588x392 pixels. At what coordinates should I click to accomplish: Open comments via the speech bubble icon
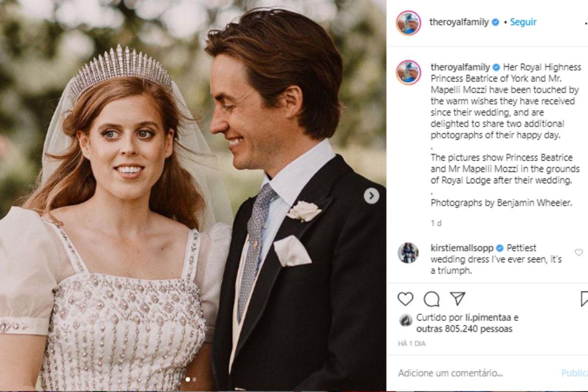(x=432, y=299)
